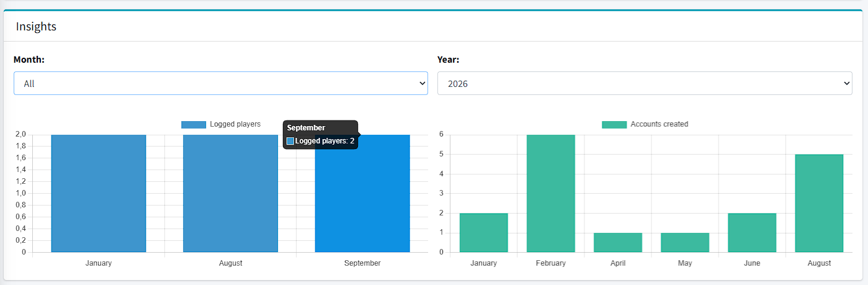868x285 pixels.
Task: Click the blue Logged players legend swatch
Action: coord(194,125)
